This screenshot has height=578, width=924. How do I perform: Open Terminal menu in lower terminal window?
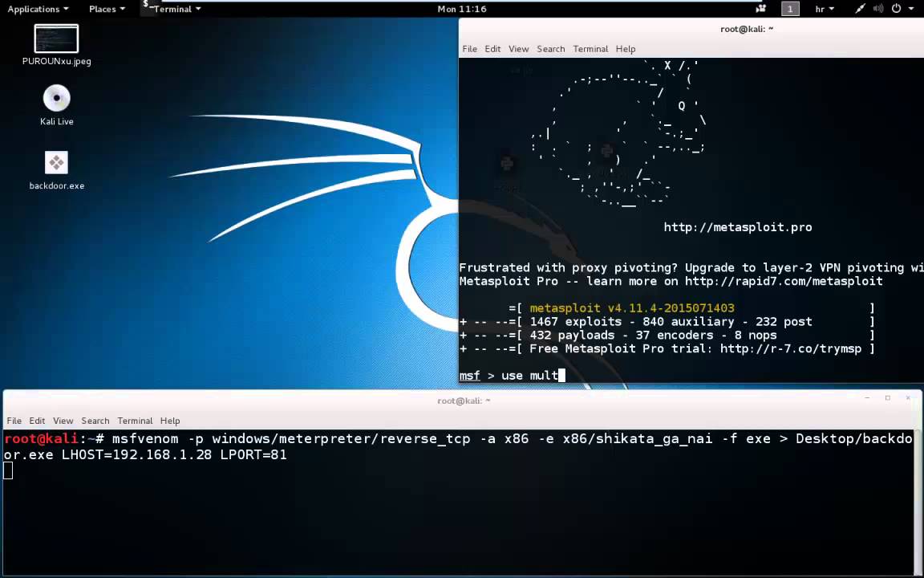tap(135, 421)
